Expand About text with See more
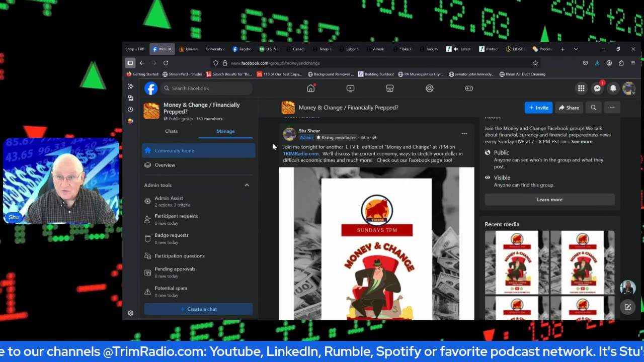The image size is (644, 362). pos(582,142)
